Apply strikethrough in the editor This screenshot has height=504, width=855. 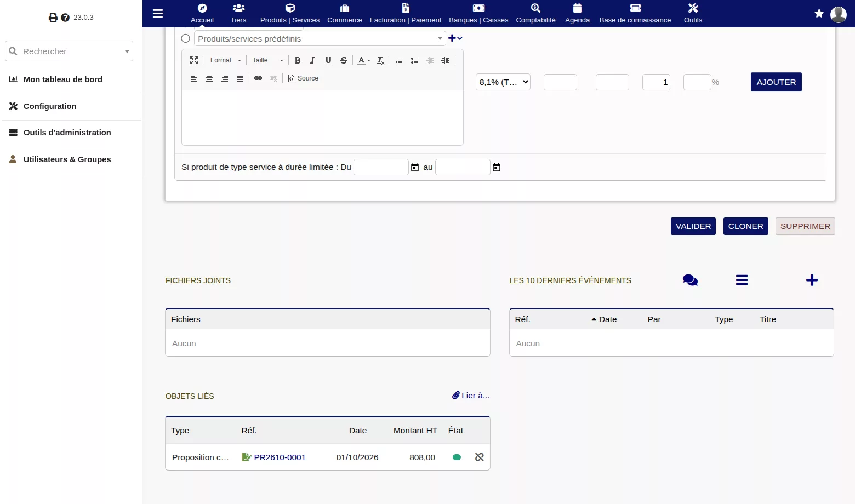[x=344, y=60]
